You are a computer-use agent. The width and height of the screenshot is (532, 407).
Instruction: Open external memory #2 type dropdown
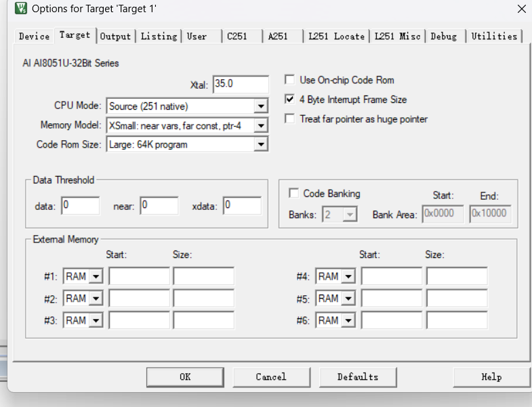point(96,299)
